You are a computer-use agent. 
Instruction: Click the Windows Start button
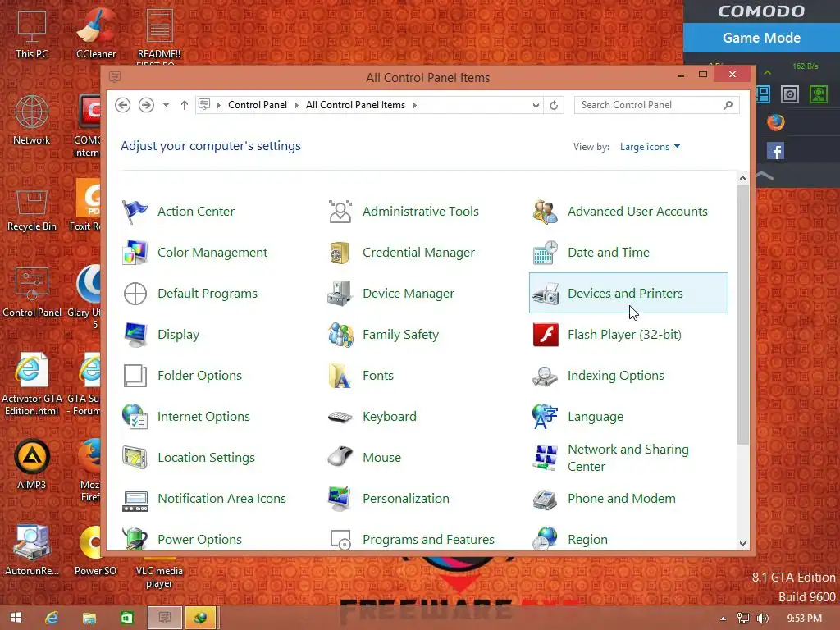pos(16,618)
